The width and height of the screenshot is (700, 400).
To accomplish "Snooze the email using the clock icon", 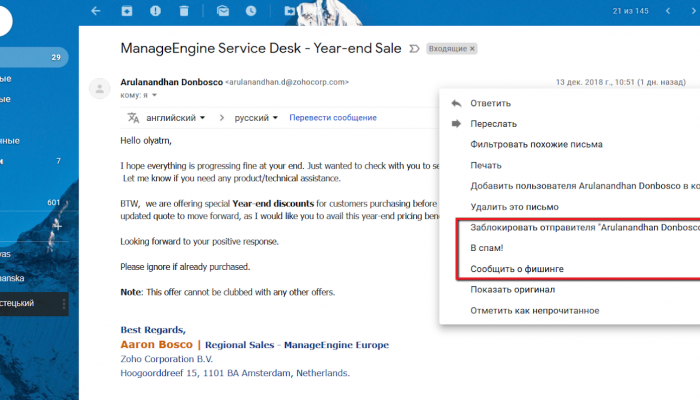I will 251,11.
